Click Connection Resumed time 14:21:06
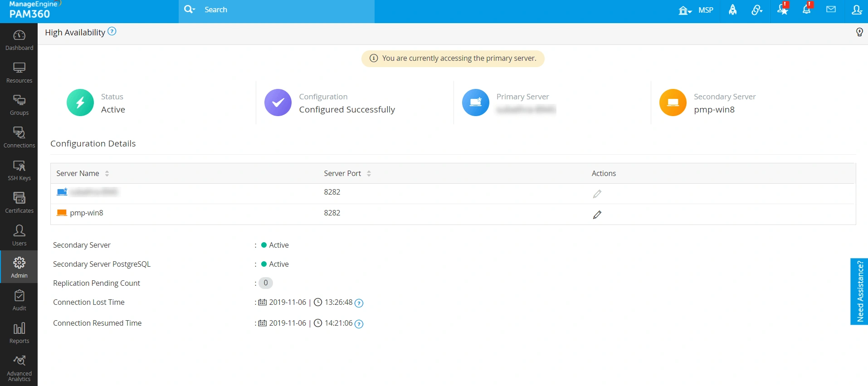Screen dimensions: 868x386 (338, 323)
